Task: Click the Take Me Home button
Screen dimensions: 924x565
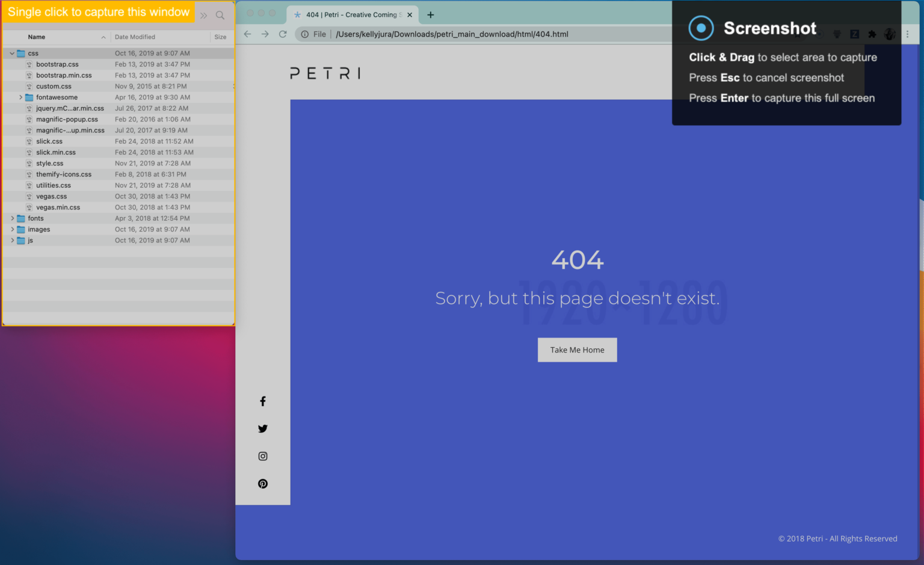Action: pos(577,350)
